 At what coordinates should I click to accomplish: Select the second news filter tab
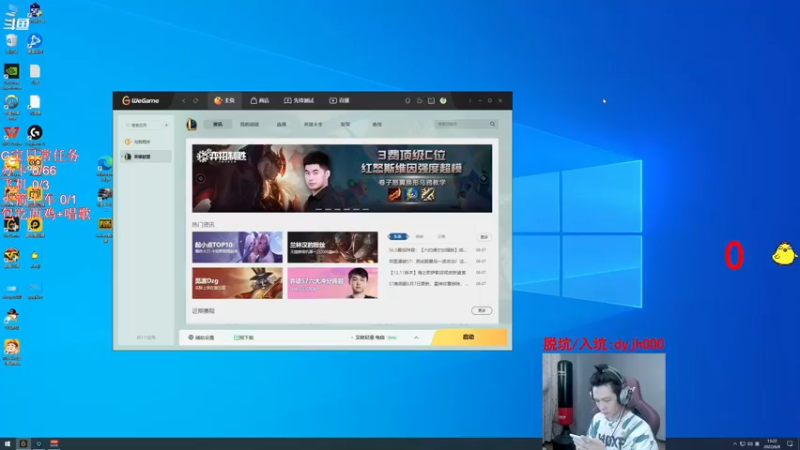coord(419,236)
